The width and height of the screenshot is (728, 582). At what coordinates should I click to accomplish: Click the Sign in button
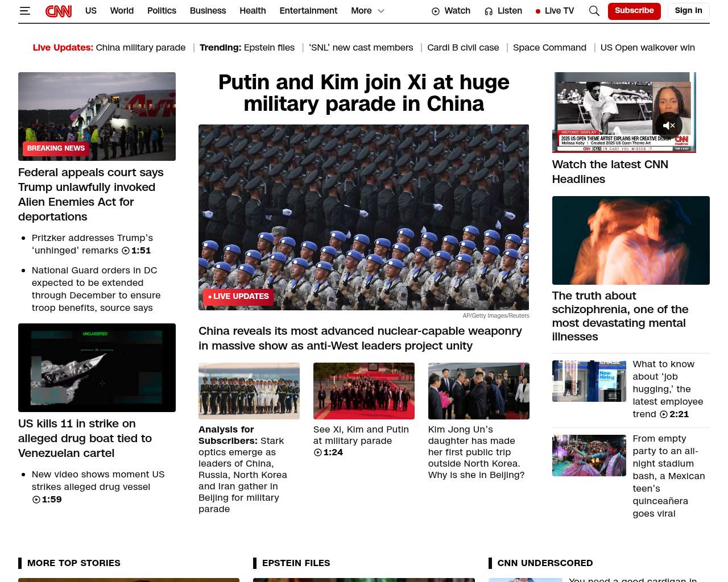pyautogui.click(x=688, y=11)
